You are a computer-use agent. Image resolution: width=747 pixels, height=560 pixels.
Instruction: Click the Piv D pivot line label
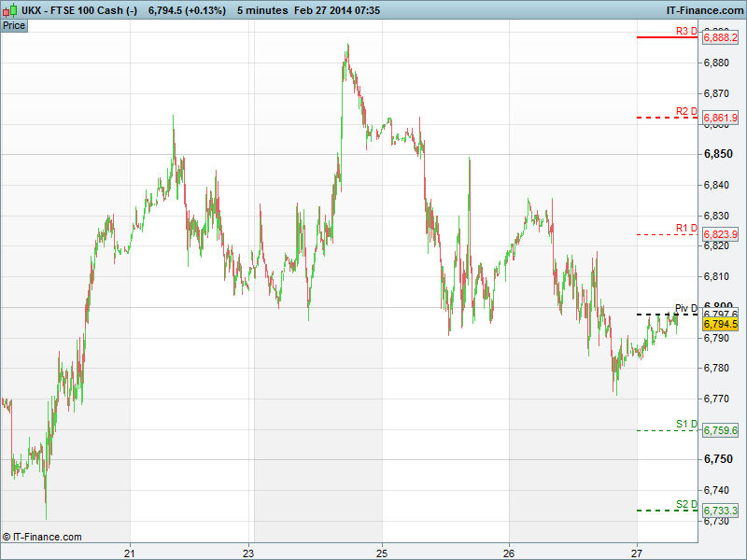pyautogui.click(x=686, y=308)
